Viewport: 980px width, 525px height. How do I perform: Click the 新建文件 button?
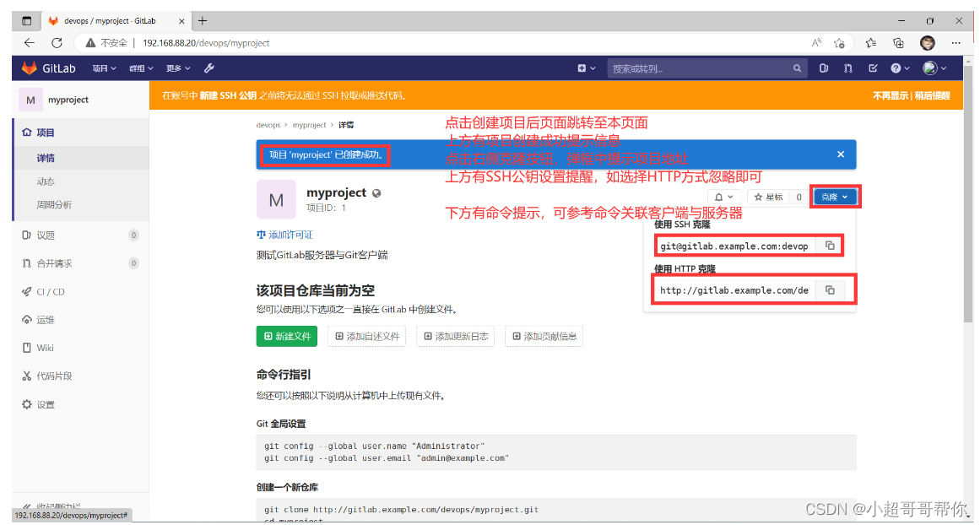click(287, 336)
